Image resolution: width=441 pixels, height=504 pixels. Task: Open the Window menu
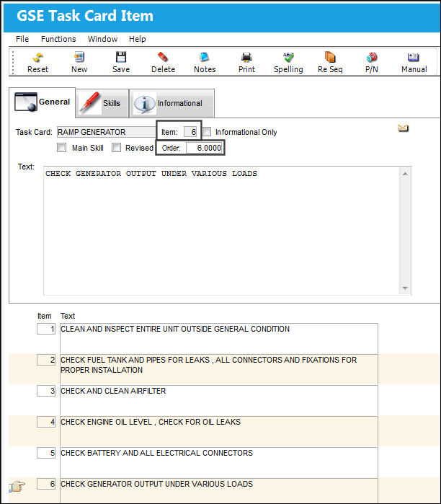coord(102,39)
